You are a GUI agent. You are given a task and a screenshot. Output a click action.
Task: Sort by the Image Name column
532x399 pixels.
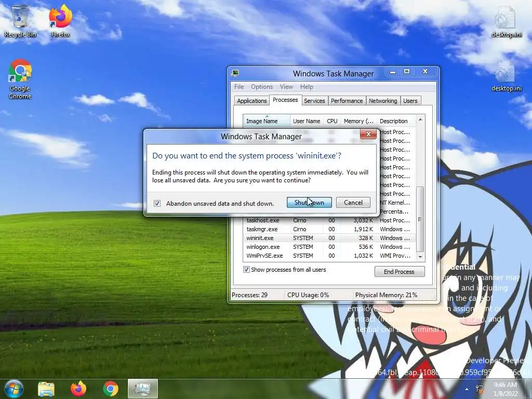(x=267, y=121)
